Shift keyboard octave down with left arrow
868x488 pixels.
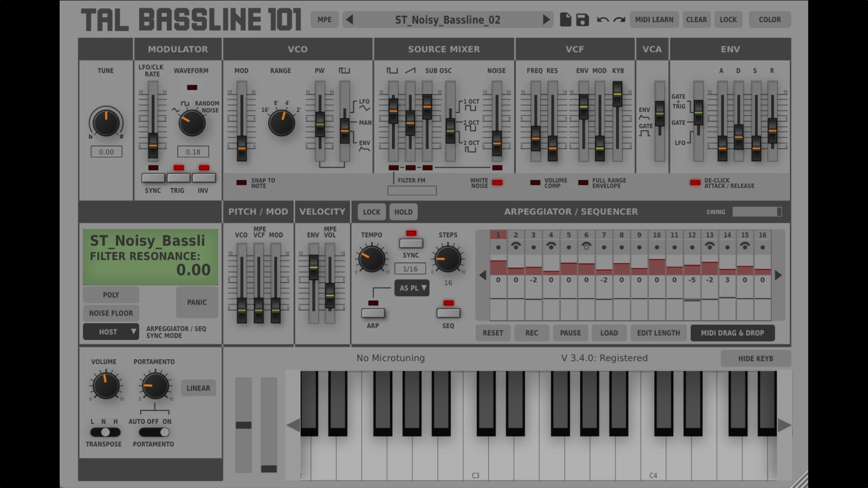pyautogui.click(x=293, y=426)
